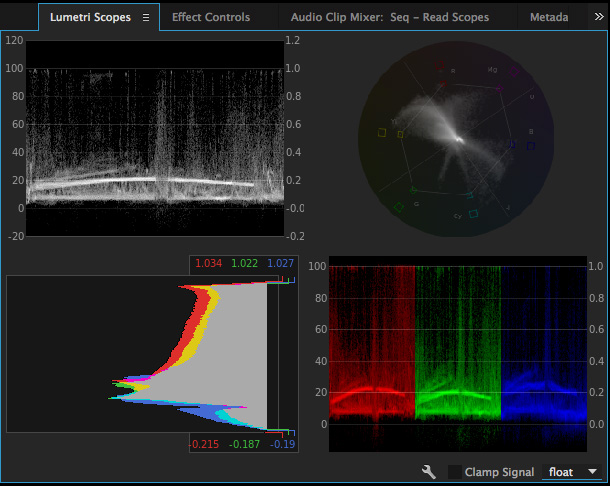Click the red target box in the vectorscope
Viewport: 610px width, 486px height.
tap(439, 65)
